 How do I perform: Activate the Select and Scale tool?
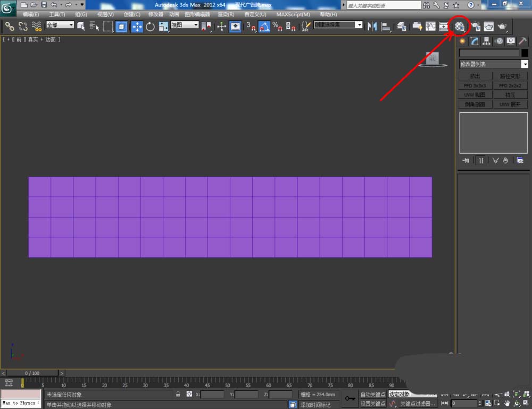coord(163,27)
